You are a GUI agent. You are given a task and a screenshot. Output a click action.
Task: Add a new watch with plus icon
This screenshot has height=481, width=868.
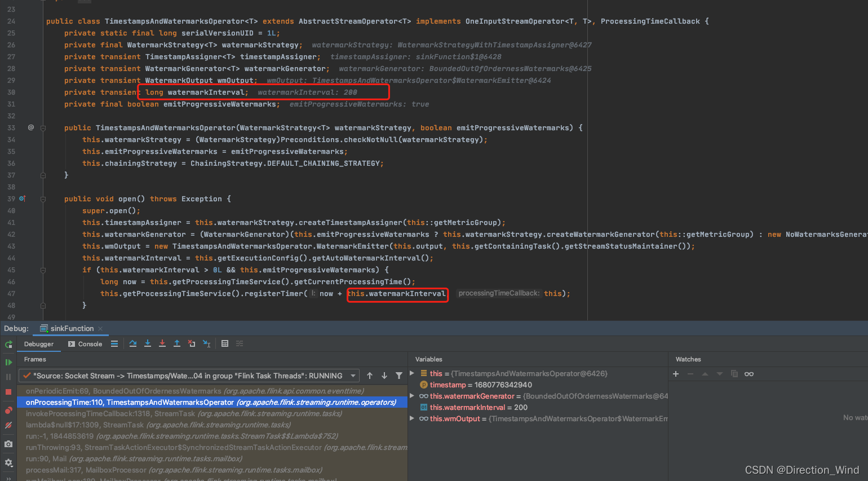tap(676, 374)
